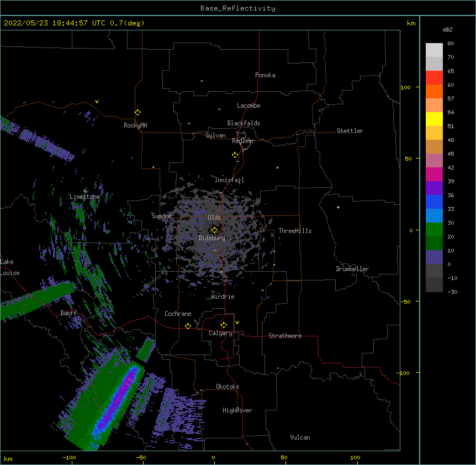
Task: Click the Stettler label
Action: 350,131
